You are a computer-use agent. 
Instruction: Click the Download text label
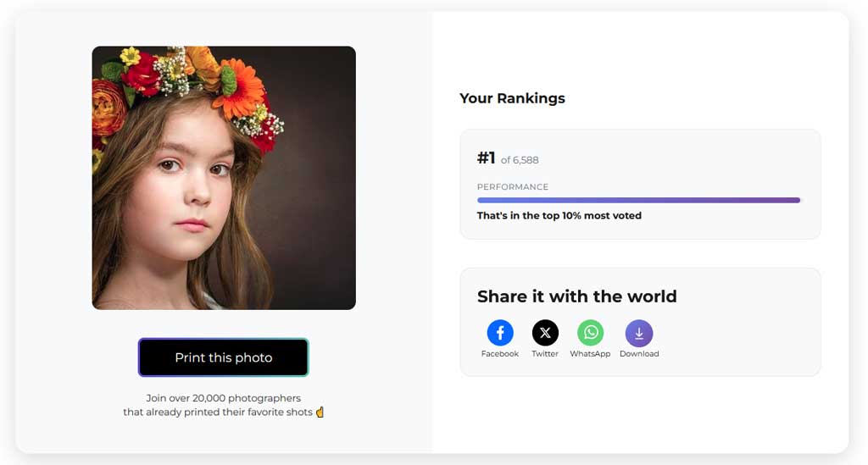(639, 354)
